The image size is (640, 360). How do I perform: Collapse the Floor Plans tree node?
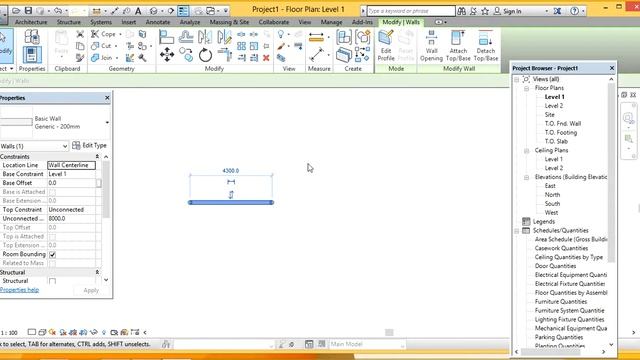[x=527, y=88]
